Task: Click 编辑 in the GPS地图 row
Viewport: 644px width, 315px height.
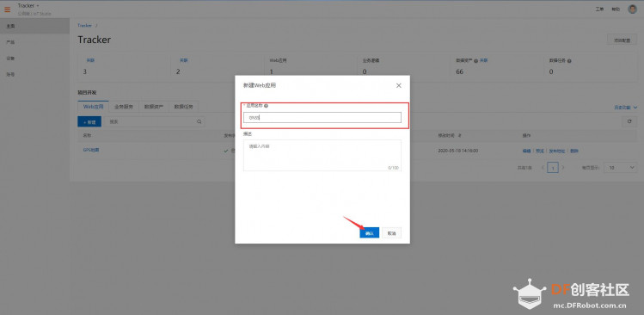Action: point(526,151)
